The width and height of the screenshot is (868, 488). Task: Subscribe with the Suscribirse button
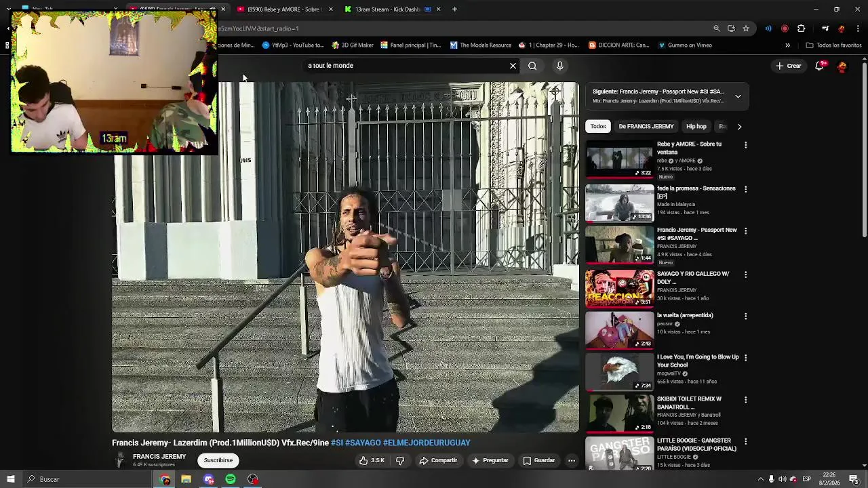218,460
